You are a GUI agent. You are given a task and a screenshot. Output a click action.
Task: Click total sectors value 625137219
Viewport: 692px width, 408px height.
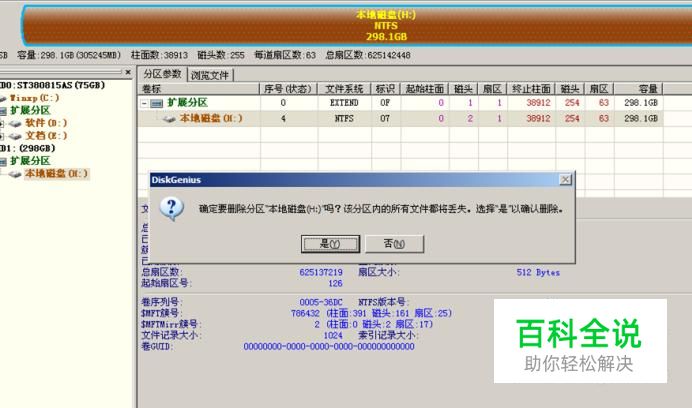point(321,272)
